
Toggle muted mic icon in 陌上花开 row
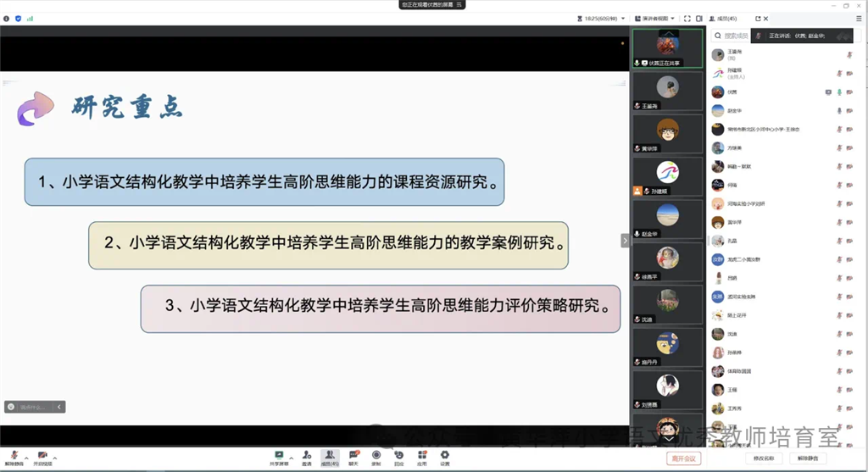click(839, 315)
